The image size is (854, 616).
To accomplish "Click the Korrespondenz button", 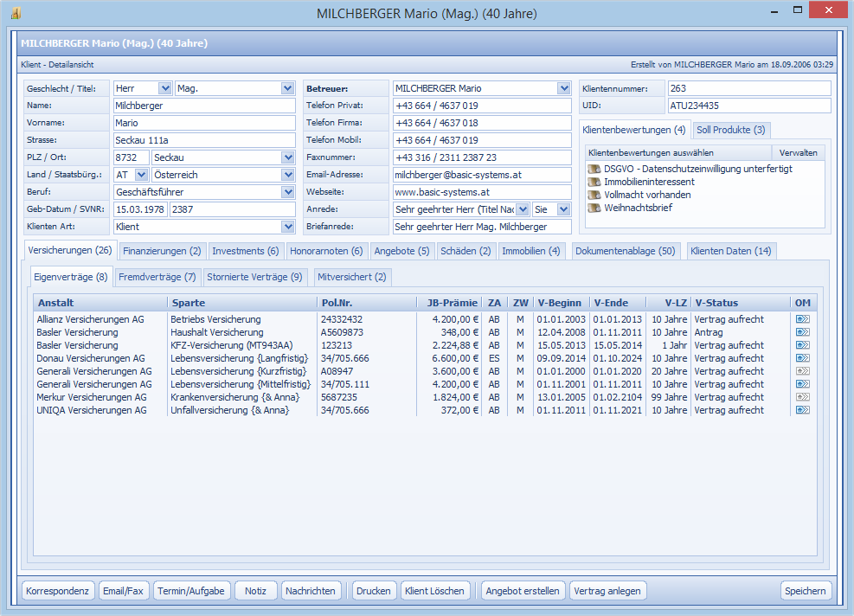I will [58, 591].
